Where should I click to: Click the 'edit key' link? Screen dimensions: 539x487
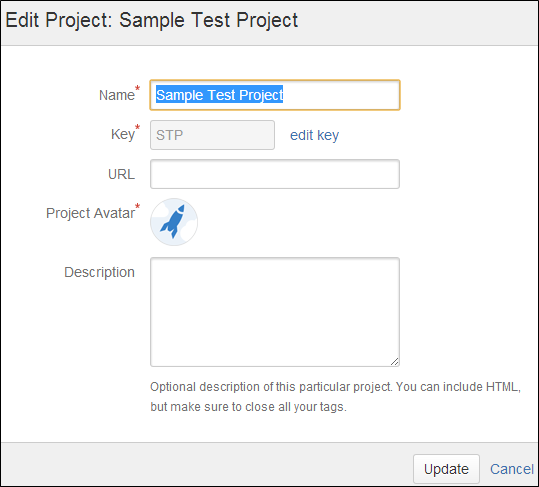315,135
